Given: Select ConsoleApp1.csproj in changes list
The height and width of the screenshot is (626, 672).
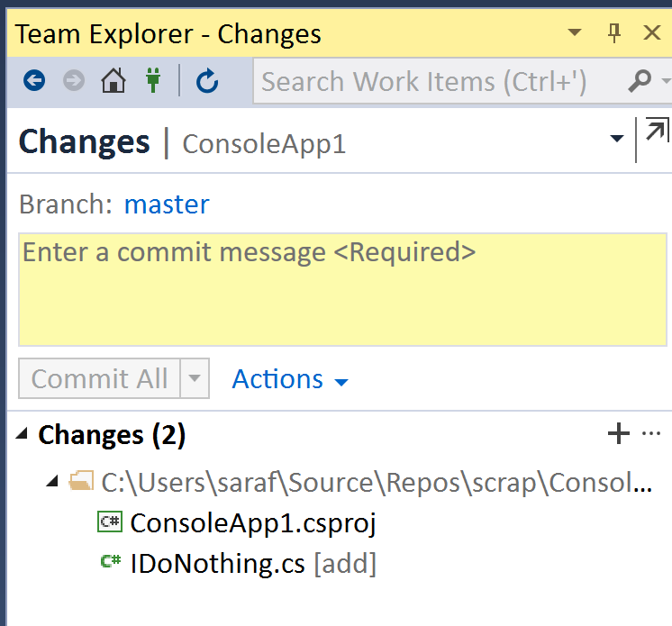Looking at the screenshot, I should click(x=252, y=523).
